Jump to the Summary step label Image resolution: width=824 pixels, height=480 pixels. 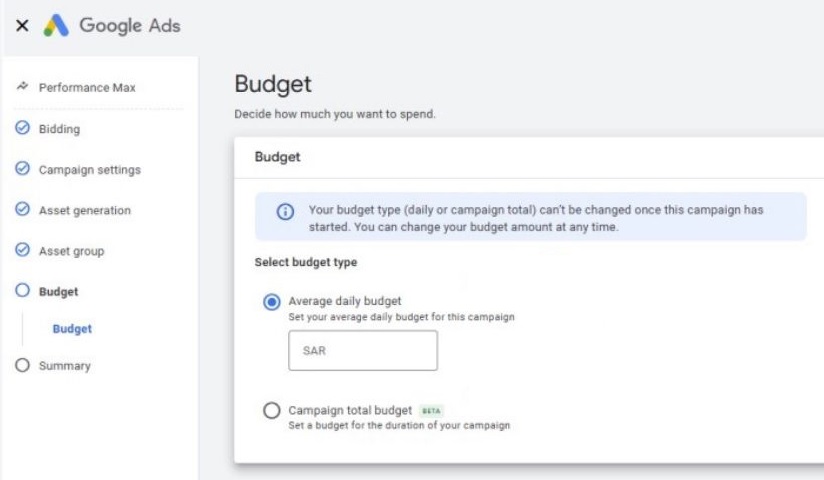[64, 366]
